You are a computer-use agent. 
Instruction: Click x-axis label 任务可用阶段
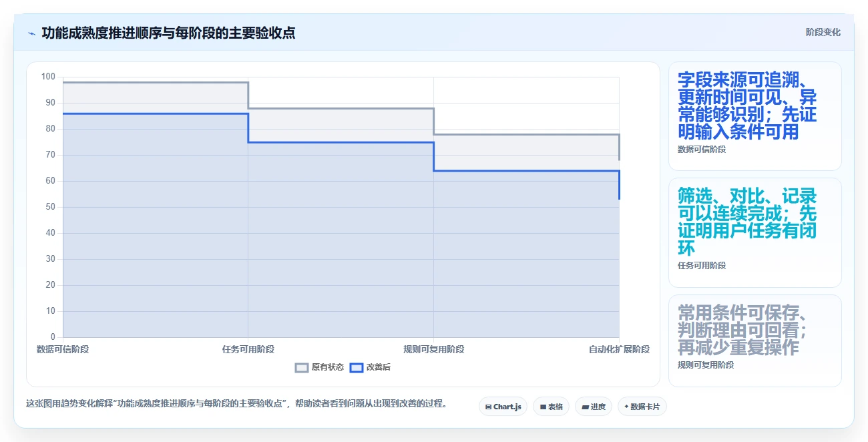248,349
